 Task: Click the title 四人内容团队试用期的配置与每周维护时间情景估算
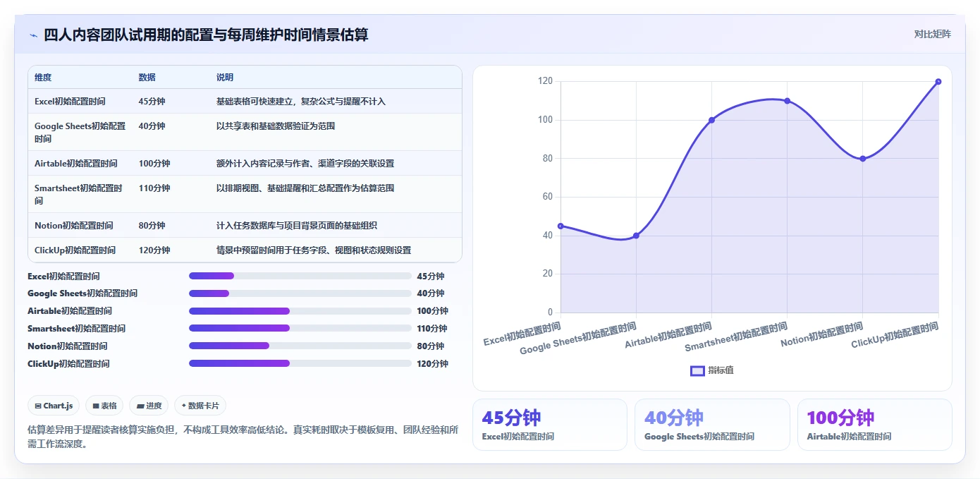point(206,35)
